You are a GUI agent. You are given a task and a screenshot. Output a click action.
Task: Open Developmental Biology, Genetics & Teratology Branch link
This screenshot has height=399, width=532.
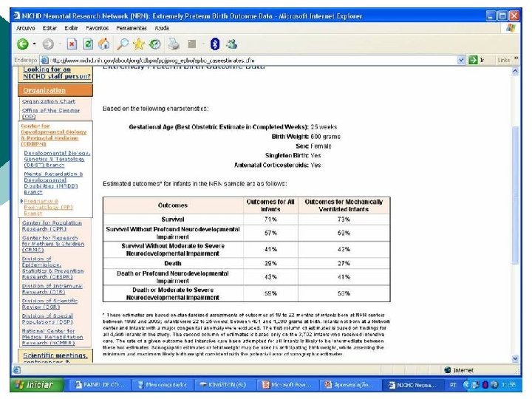(x=57, y=159)
